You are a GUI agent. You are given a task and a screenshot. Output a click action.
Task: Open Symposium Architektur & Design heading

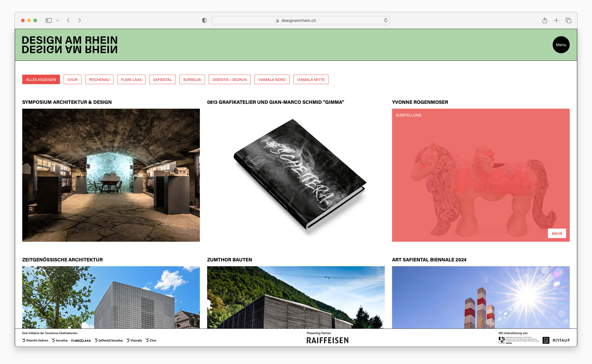coord(67,102)
